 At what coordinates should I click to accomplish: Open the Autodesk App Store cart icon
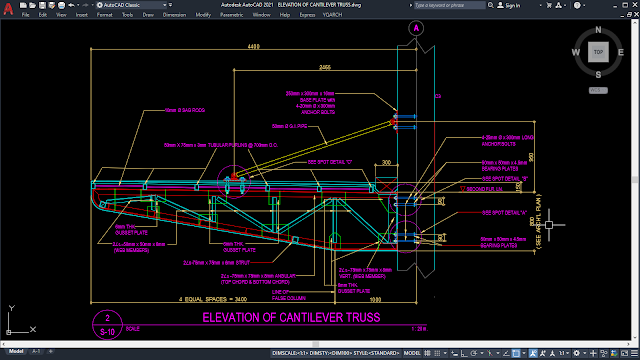(549, 5)
